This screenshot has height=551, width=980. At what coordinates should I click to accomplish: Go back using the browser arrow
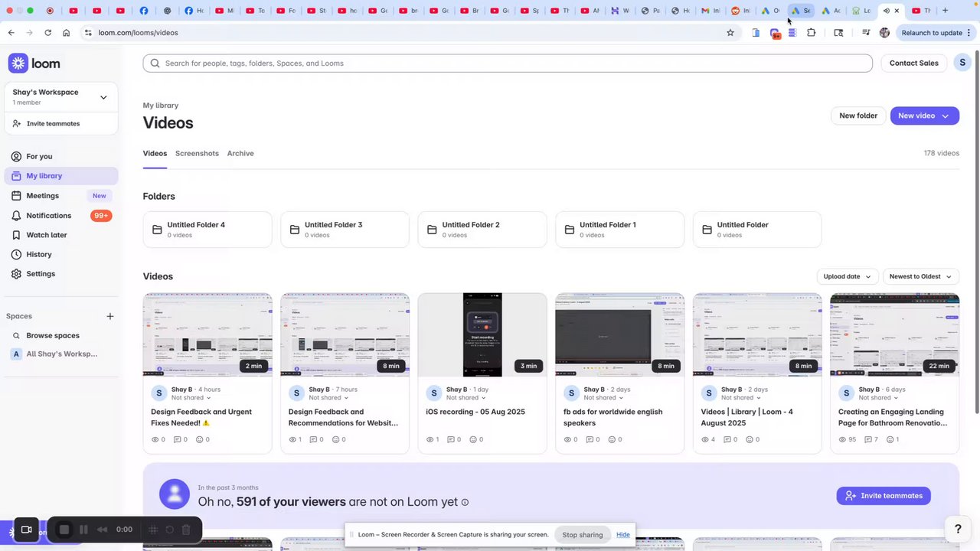(x=11, y=33)
